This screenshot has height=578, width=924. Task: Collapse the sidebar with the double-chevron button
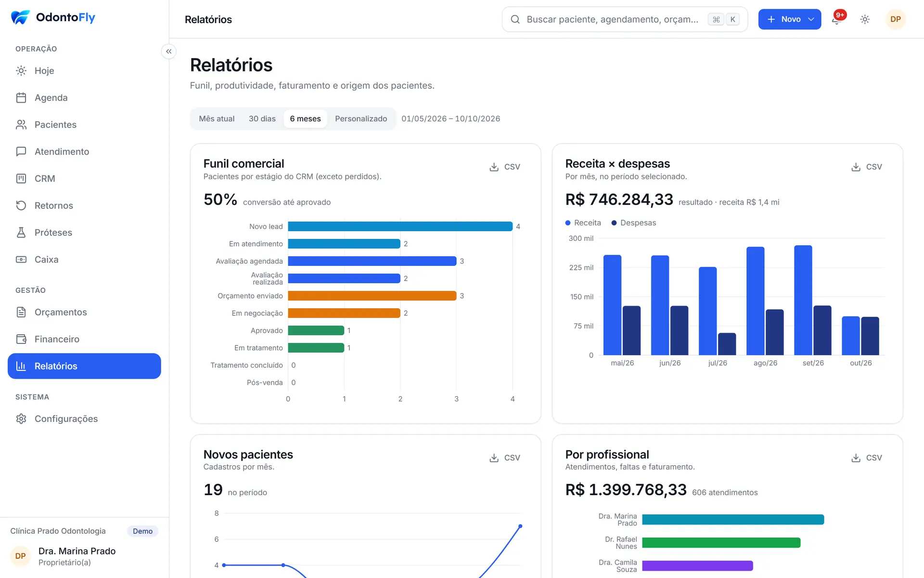[168, 52]
